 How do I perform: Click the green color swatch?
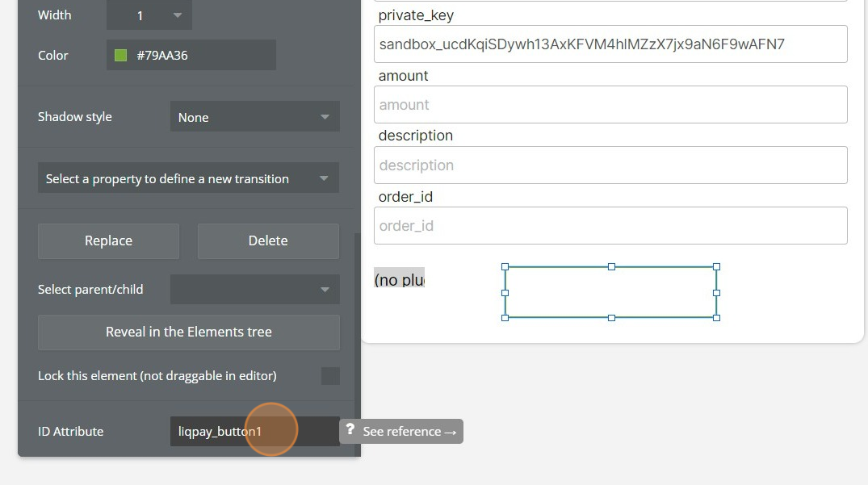(121, 56)
